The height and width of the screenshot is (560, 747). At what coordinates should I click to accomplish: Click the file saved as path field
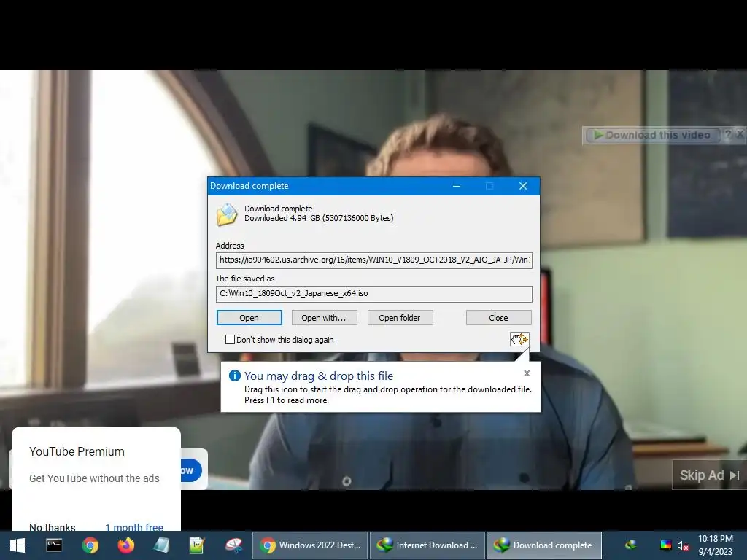coord(374,294)
